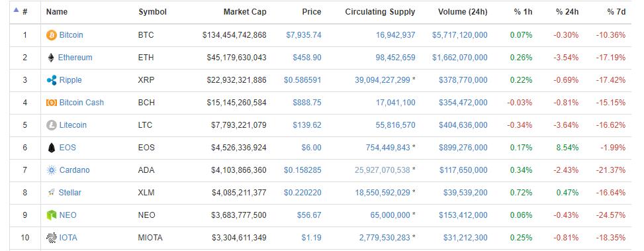Sort by the % 7d column
This screenshot has width=644, height=251.
(616, 12)
